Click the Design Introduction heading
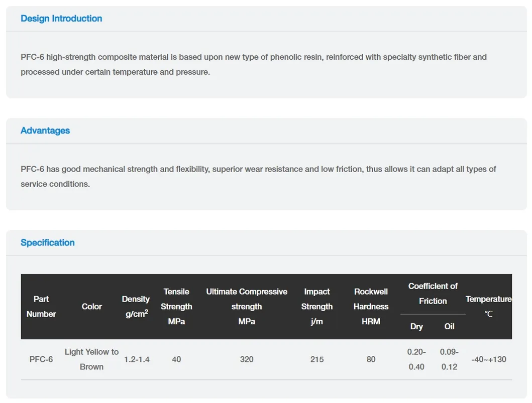This screenshot has height=403, width=532. click(61, 18)
